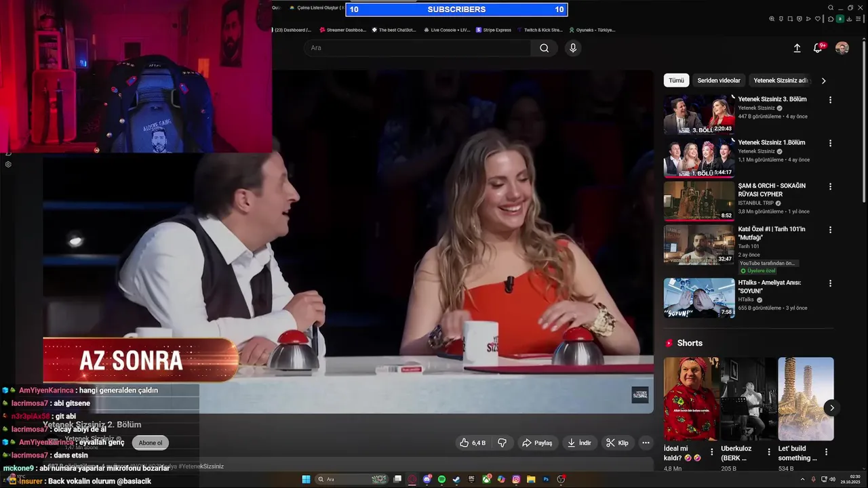Open the Streamer Dashboard bookmark

pos(342,30)
